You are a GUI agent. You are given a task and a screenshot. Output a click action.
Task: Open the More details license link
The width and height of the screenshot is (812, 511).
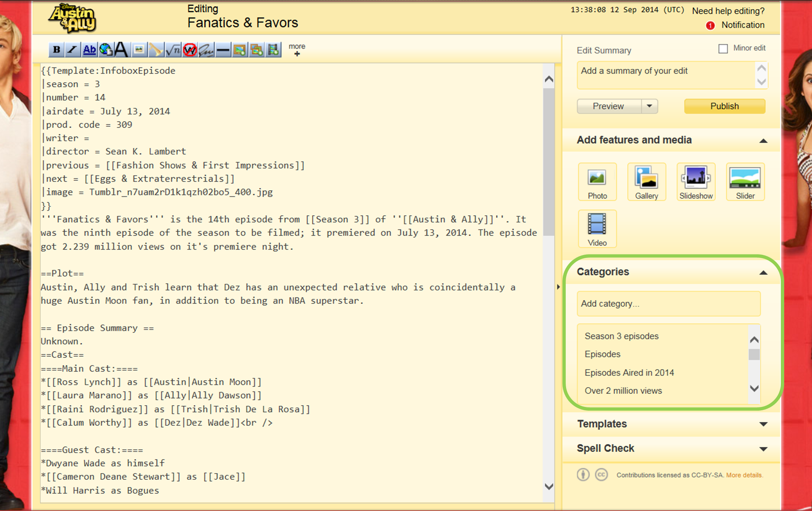pyautogui.click(x=744, y=475)
